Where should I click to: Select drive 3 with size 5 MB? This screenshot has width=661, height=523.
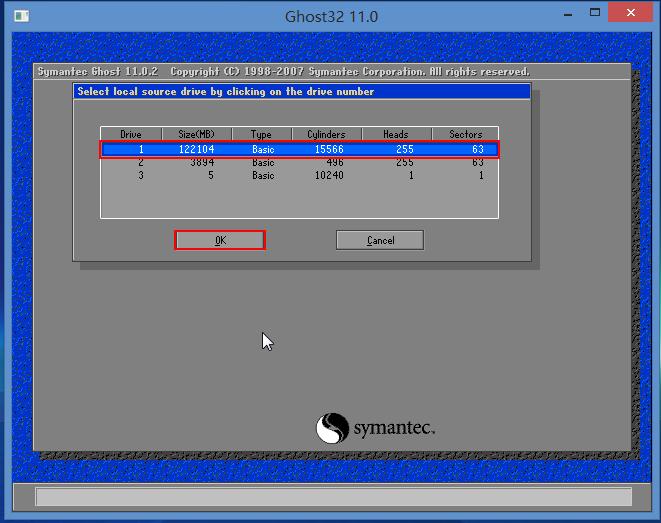click(298, 175)
